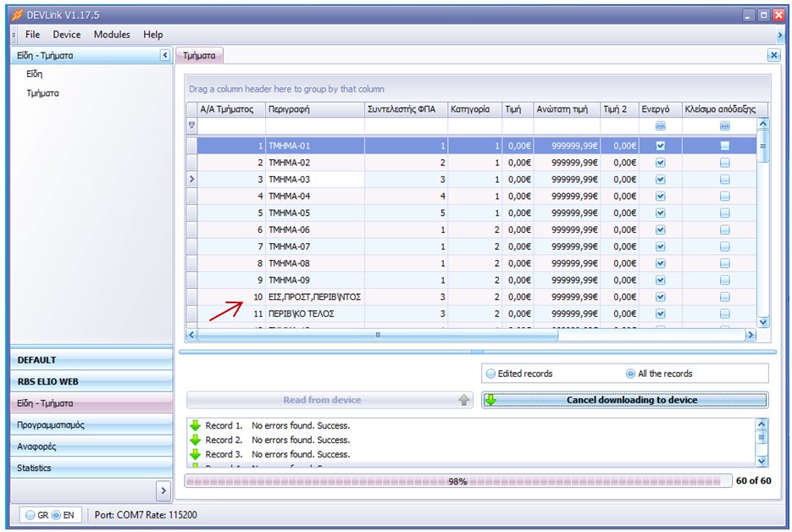
Task: Click the upload arrow next to Read from device
Action: coord(463,401)
